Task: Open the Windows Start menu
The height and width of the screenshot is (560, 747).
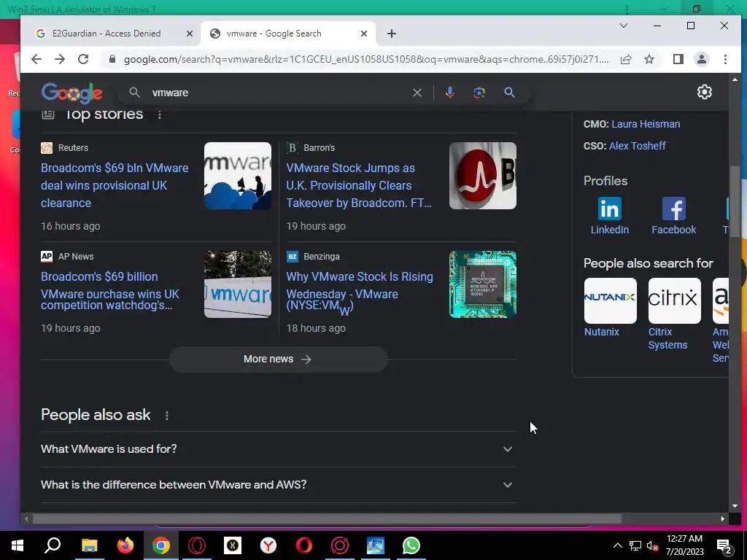Action: [18, 545]
